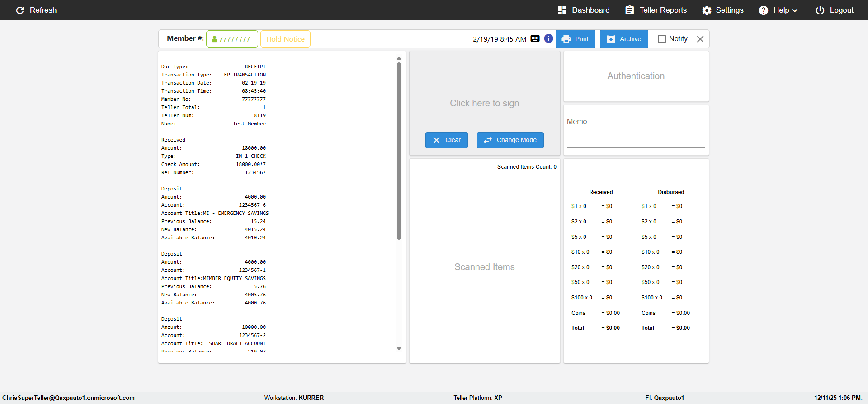The height and width of the screenshot is (404, 868).
Task: Open the Hold Notice button
Action: 285,39
